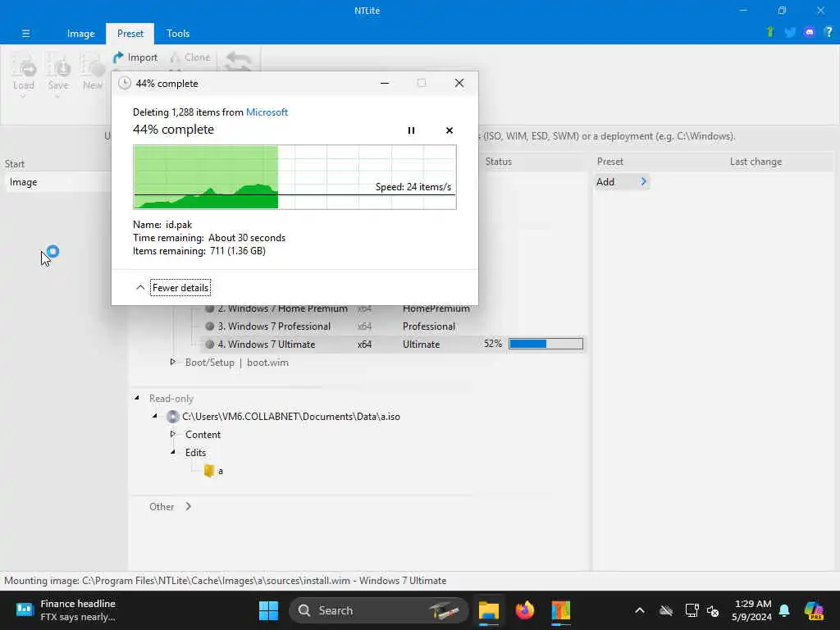The height and width of the screenshot is (630, 840).
Task: Collapse the Read-only section
Action: point(137,398)
